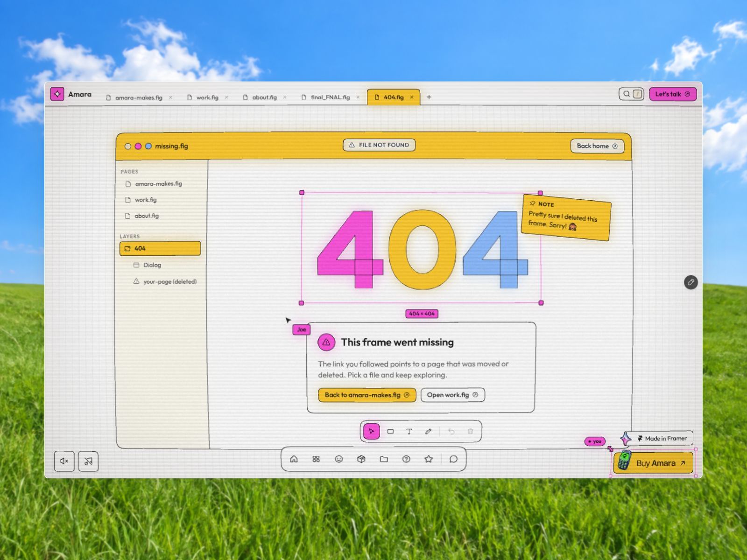Close the final_FNAL.fig tab
The height and width of the screenshot is (560, 747).
[x=358, y=98]
